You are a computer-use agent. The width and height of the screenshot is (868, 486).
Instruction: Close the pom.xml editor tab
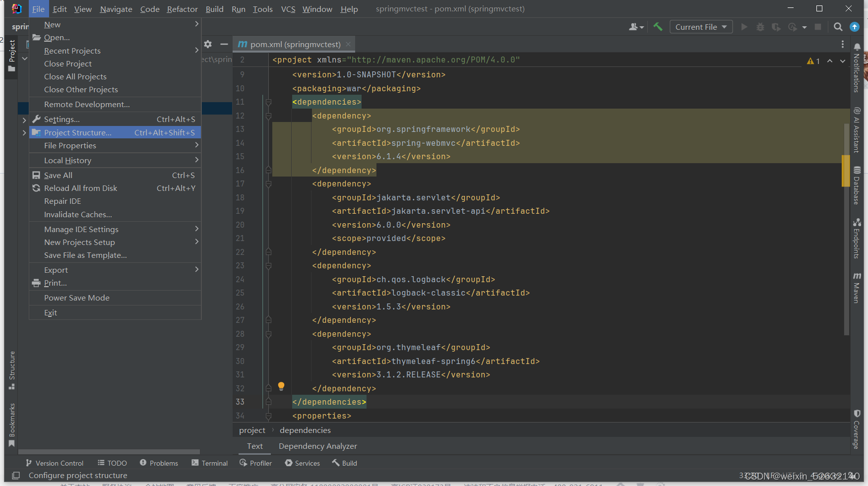[x=349, y=44]
